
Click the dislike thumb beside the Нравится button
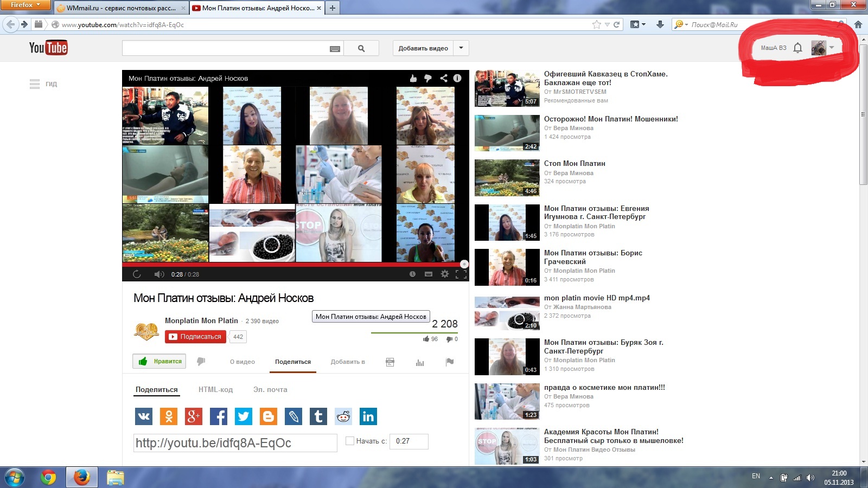[x=201, y=361]
